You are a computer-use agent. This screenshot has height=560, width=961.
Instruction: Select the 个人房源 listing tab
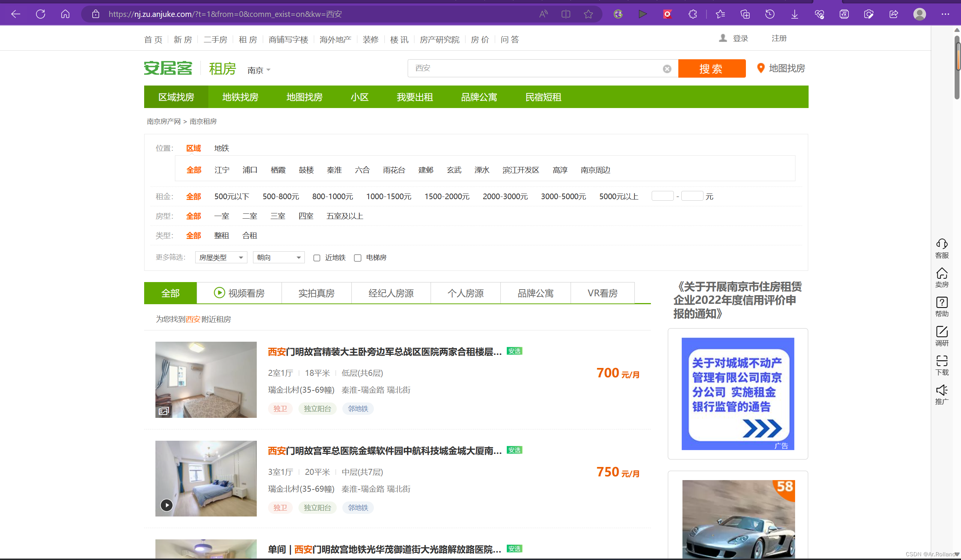[x=465, y=293]
